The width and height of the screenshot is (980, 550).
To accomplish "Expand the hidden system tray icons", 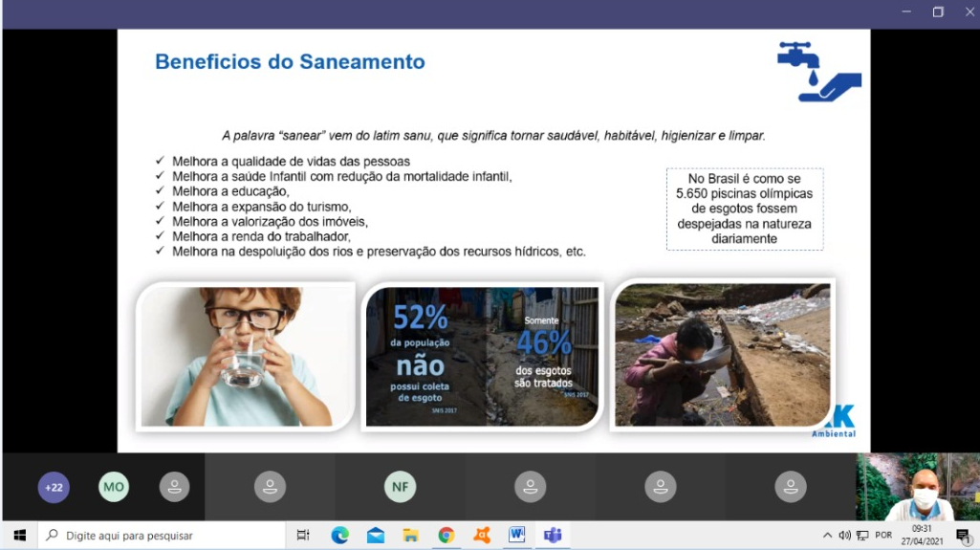I will 827,536.
